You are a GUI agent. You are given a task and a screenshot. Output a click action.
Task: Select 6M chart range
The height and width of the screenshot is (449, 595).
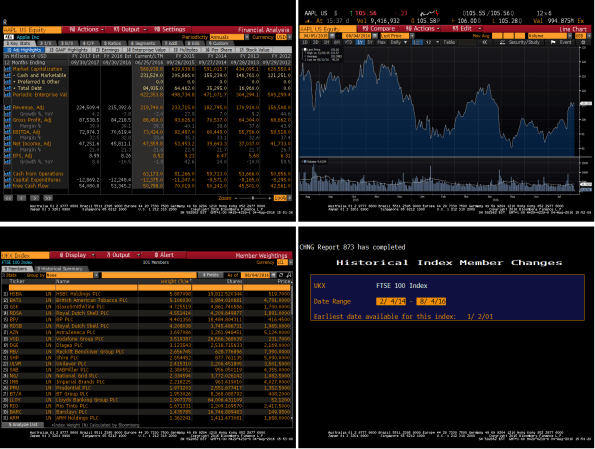pyautogui.click(x=337, y=42)
